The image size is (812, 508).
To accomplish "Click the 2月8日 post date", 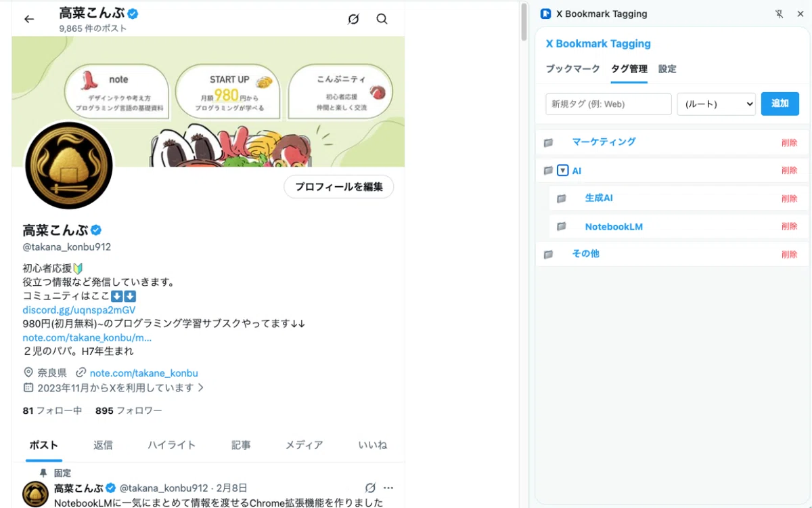I will [x=233, y=488].
